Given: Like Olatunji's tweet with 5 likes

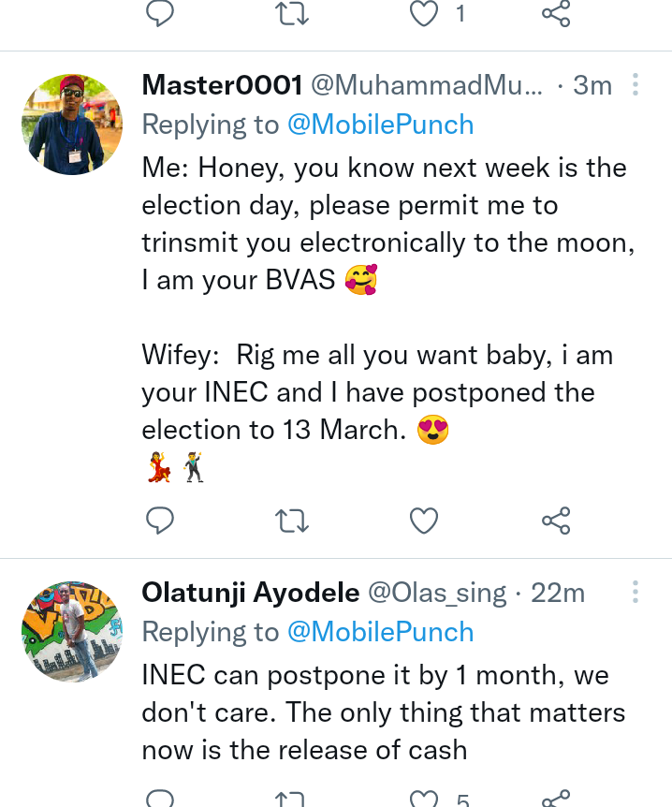Looking at the screenshot, I should pyautogui.click(x=423, y=798).
